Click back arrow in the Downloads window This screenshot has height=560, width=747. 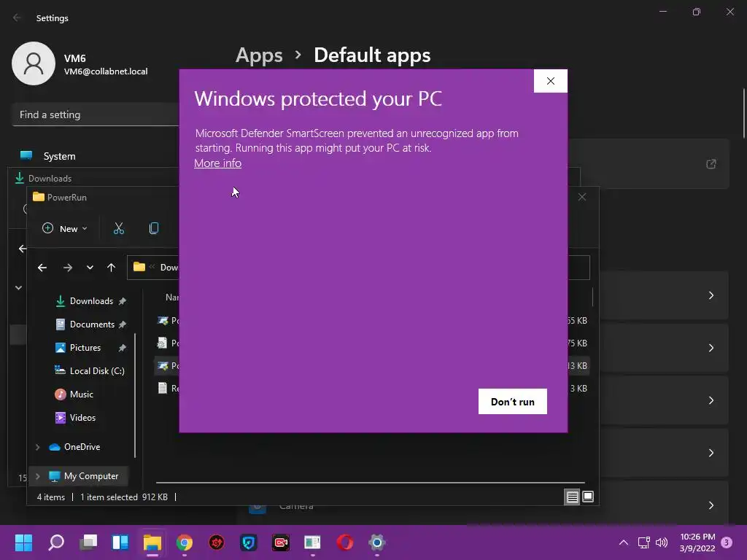22,249
